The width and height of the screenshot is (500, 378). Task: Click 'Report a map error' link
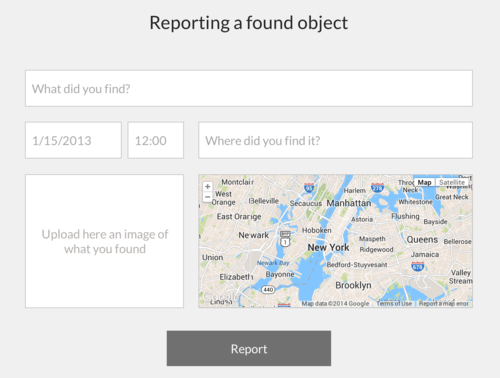(x=444, y=304)
